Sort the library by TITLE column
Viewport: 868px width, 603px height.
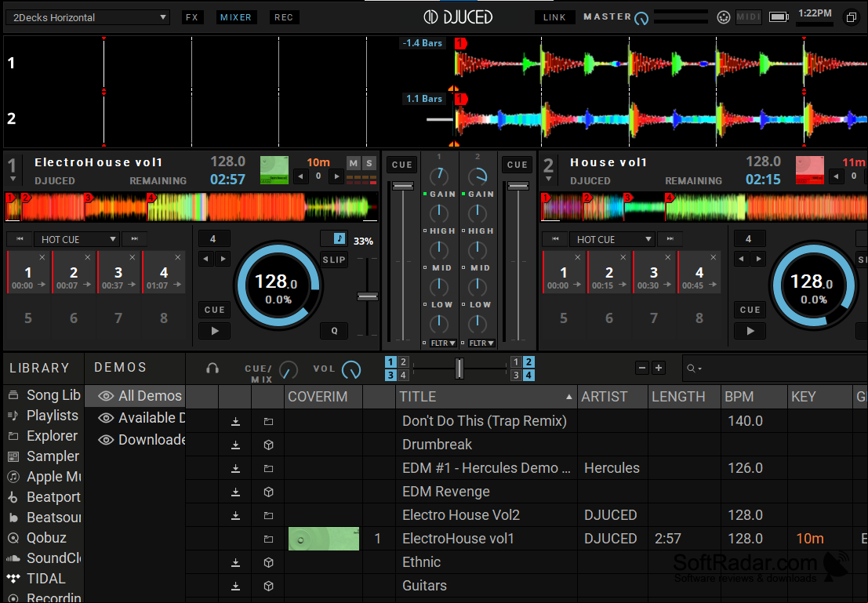(x=487, y=397)
